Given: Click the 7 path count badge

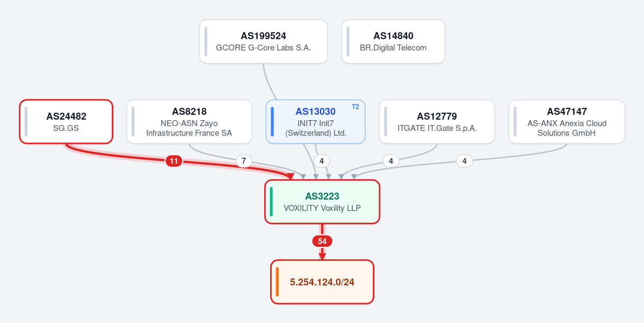Looking at the screenshot, I should tap(243, 161).
